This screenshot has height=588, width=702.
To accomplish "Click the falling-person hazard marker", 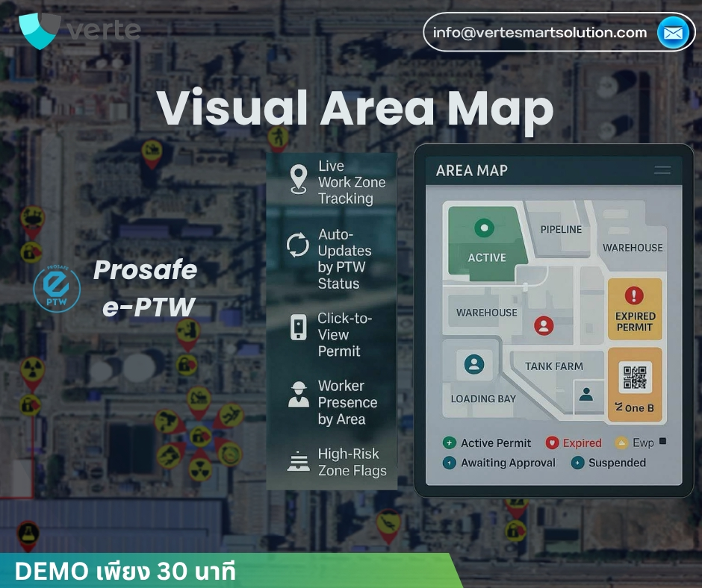I will pyautogui.click(x=230, y=416).
